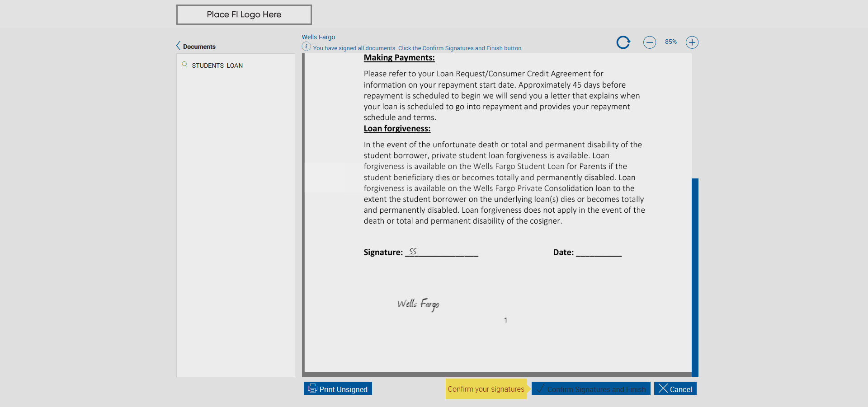The height and width of the screenshot is (407, 868).
Task: Click the Loan forgiveness heading
Action: tap(397, 129)
